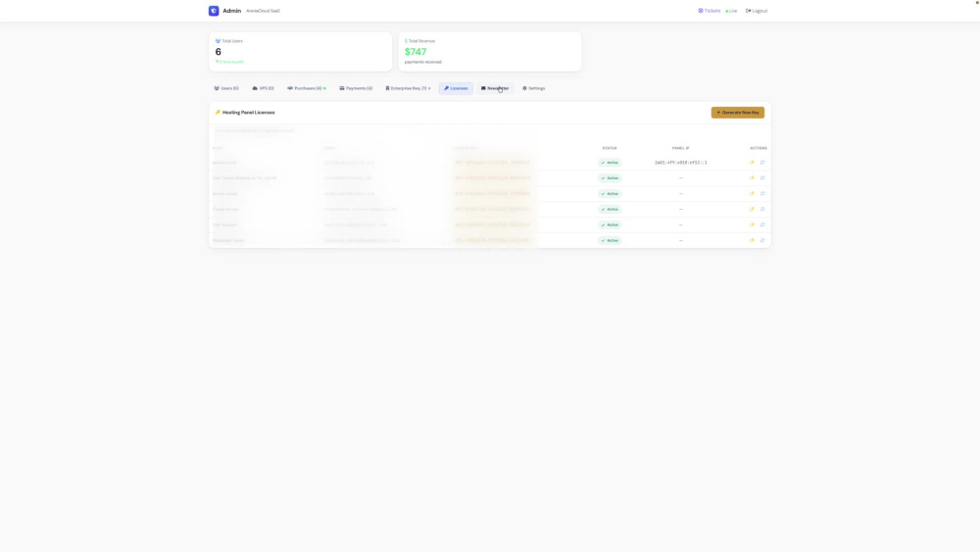Open the Purchases (4) tab
This screenshot has height=552, width=980.
point(306,88)
